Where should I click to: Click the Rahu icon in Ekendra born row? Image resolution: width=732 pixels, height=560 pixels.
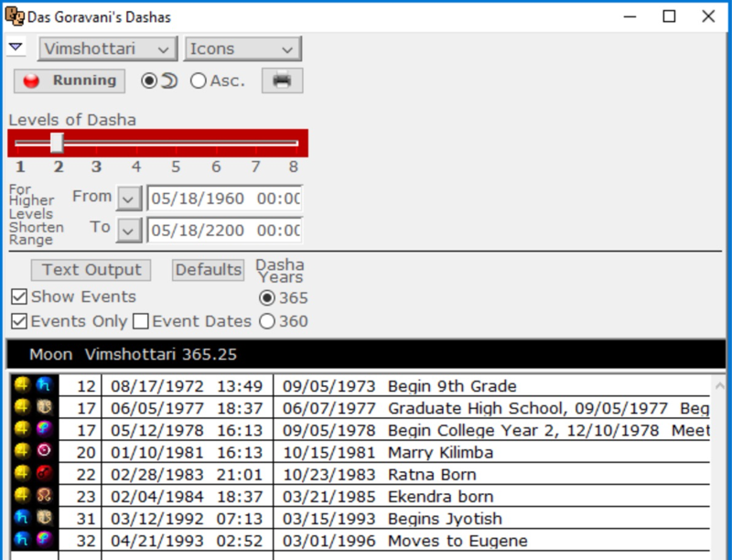(43, 496)
